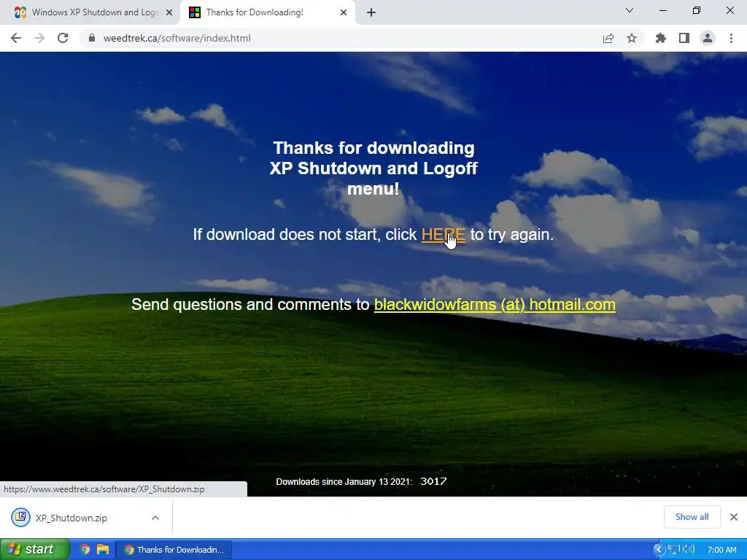Image resolution: width=747 pixels, height=560 pixels.
Task: Expand hidden system tray icons
Action: coord(659,550)
